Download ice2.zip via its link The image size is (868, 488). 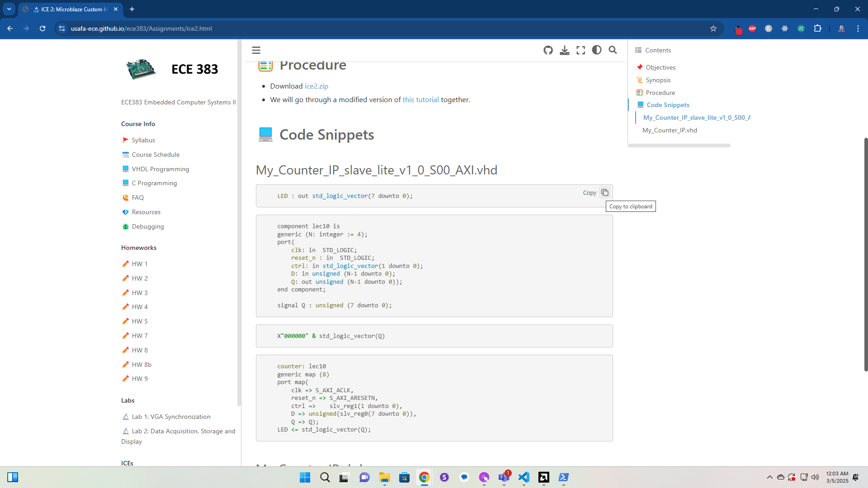pos(316,86)
